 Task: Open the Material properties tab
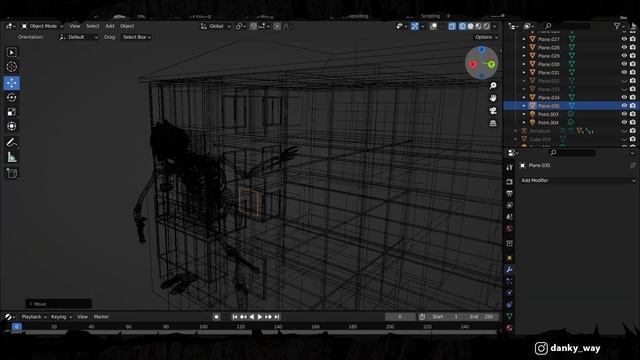(x=509, y=328)
